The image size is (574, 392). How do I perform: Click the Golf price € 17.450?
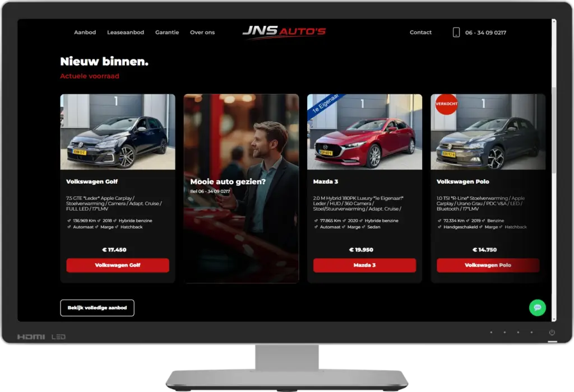point(114,250)
